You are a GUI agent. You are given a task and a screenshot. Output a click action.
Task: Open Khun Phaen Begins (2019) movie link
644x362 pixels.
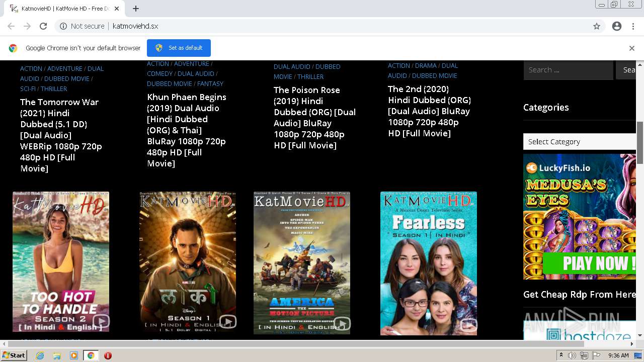[x=187, y=130]
